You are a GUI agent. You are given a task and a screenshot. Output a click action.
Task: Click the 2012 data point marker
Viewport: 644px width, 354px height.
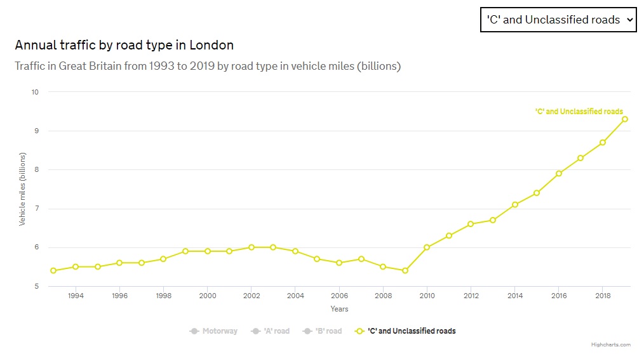pyautogui.click(x=471, y=224)
